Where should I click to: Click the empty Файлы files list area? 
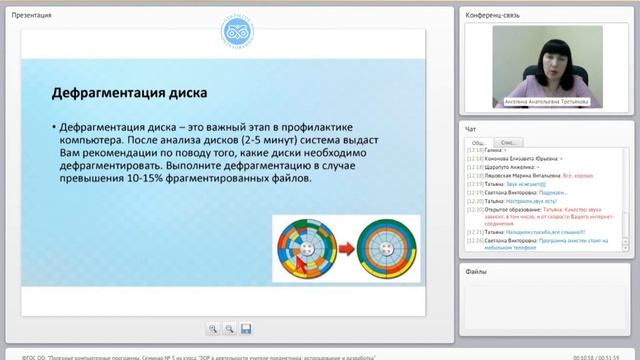(x=544, y=306)
